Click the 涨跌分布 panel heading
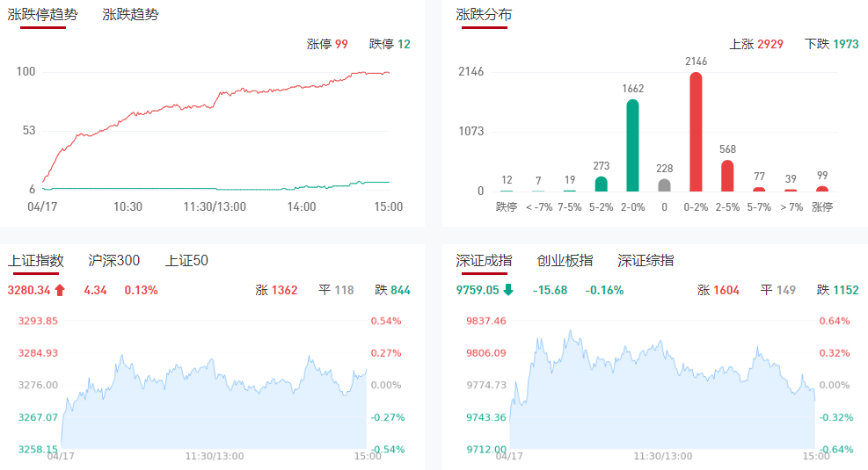 coord(484,15)
